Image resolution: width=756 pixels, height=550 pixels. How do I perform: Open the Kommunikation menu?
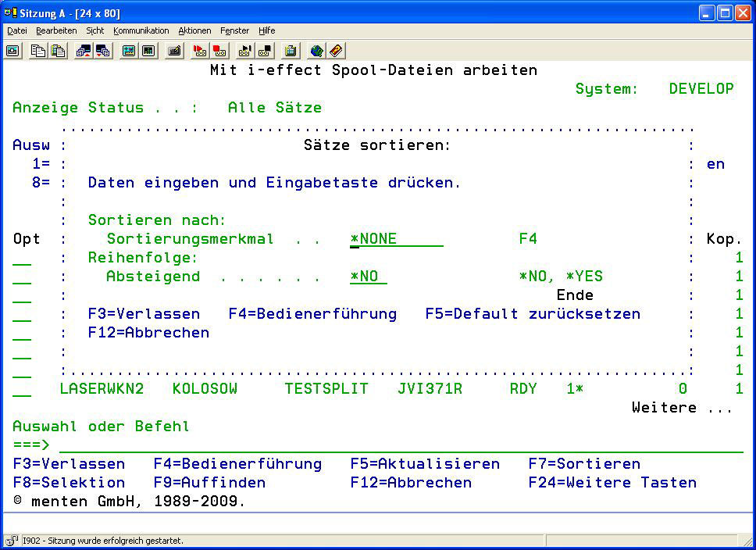coord(141,30)
